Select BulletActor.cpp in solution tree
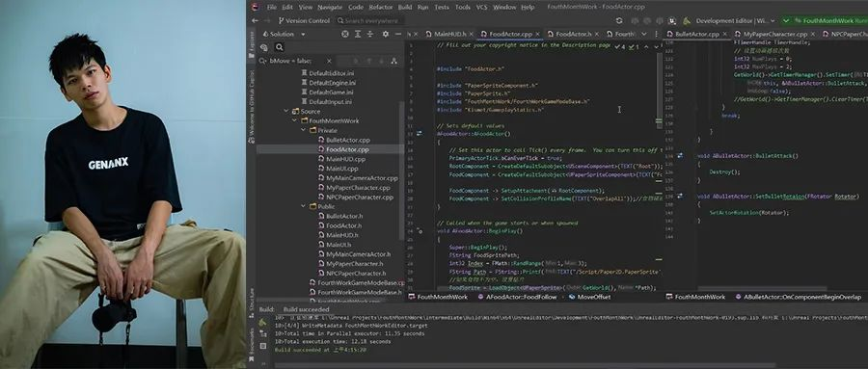Viewport: 868px width, 369px height. (343, 140)
